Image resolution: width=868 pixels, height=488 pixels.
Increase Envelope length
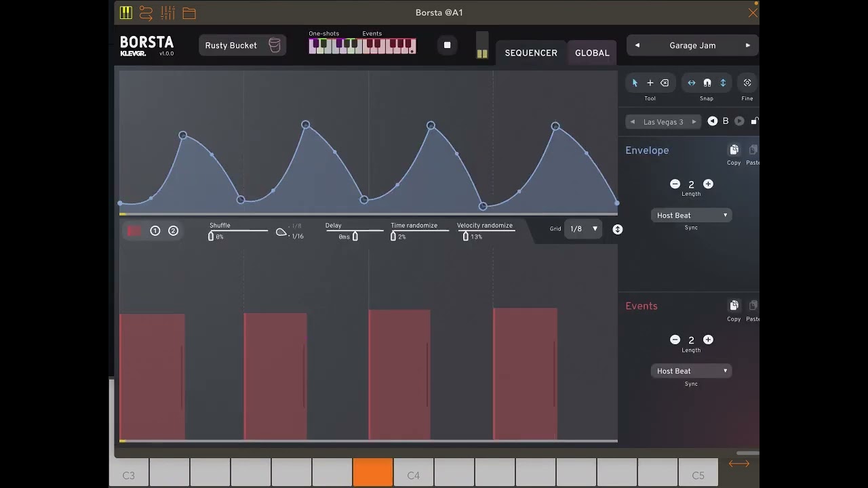[x=708, y=184]
